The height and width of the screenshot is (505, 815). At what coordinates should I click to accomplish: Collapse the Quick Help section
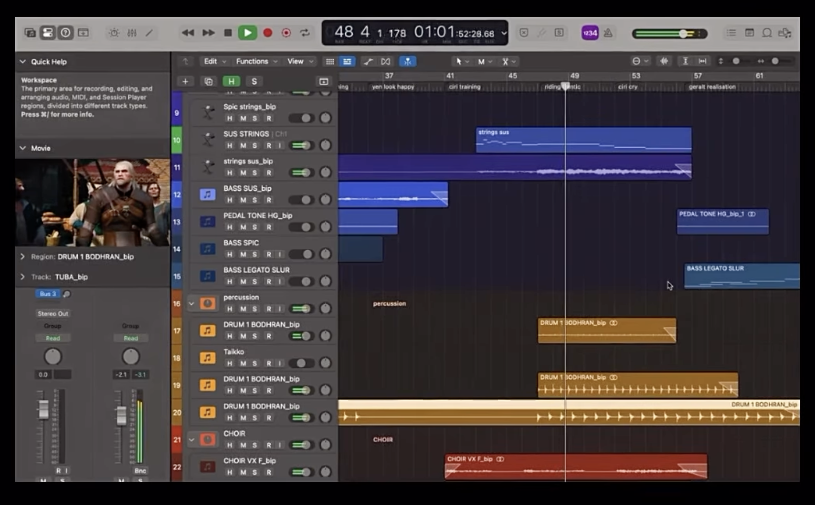tap(23, 62)
